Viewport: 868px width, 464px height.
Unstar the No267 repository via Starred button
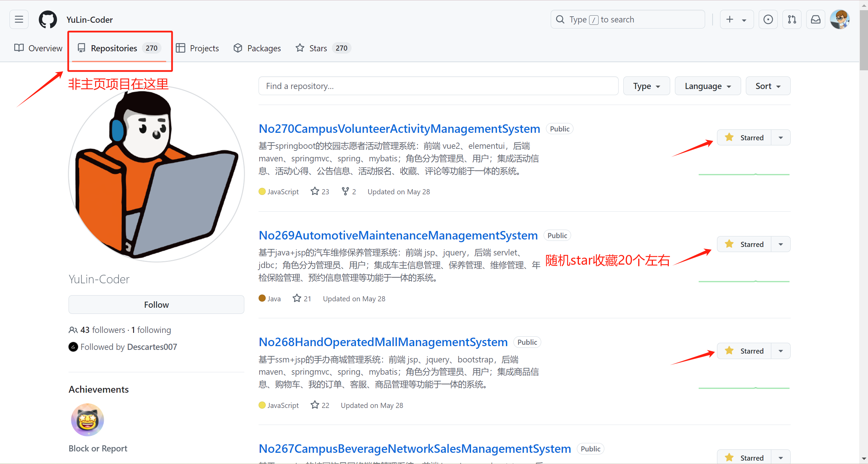click(744, 457)
